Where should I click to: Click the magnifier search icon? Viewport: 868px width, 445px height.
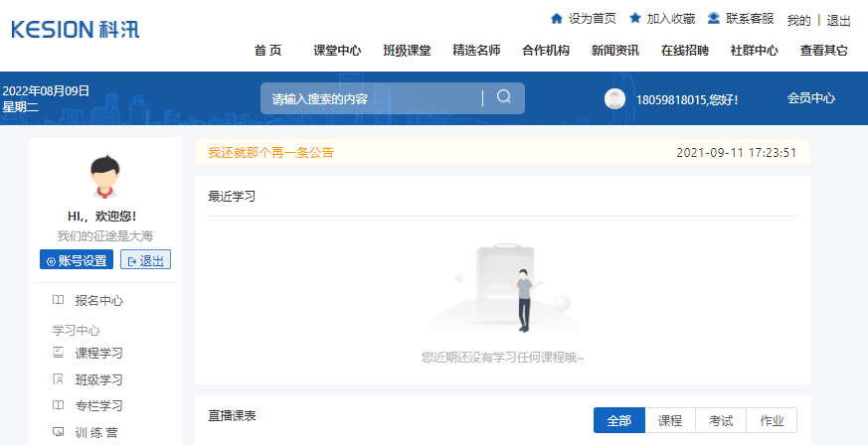[504, 97]
